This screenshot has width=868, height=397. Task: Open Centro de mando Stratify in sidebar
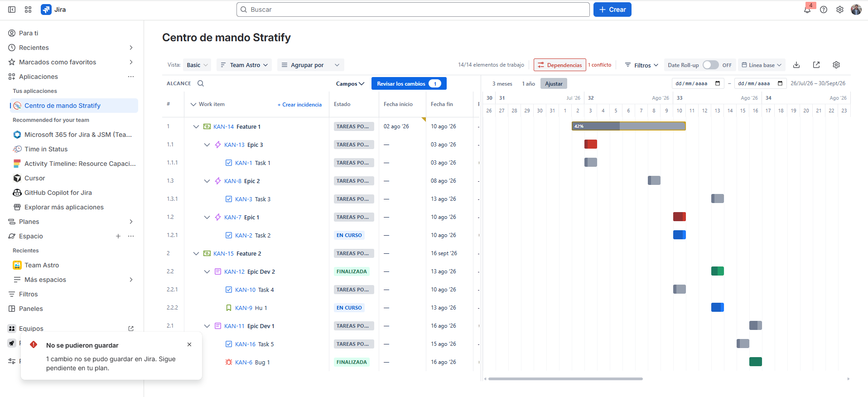click(x=74, y=106)
